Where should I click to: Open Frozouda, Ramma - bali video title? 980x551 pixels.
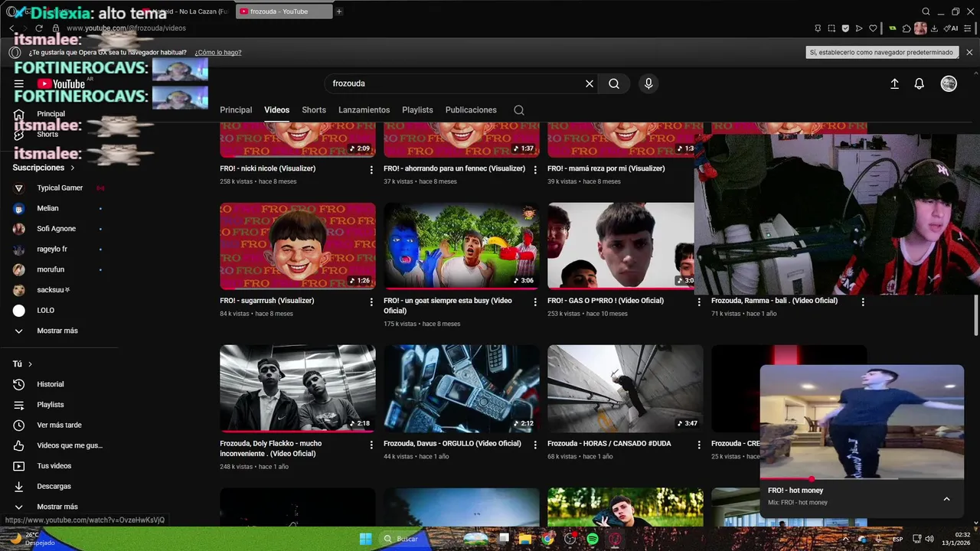774,301
